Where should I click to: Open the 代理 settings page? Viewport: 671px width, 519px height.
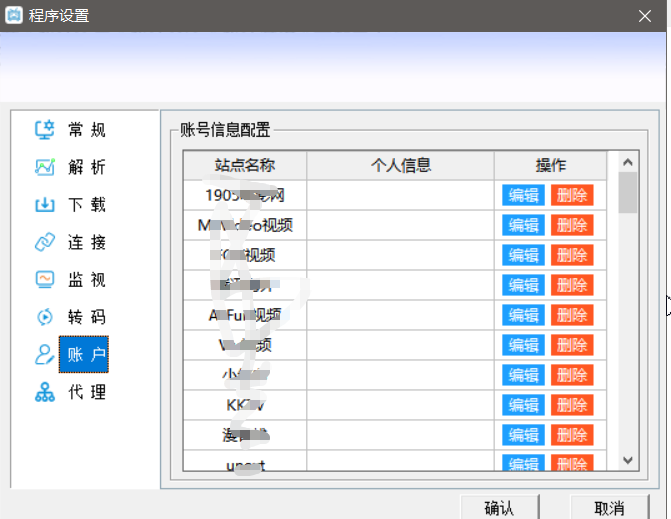(x=86, y=392)
